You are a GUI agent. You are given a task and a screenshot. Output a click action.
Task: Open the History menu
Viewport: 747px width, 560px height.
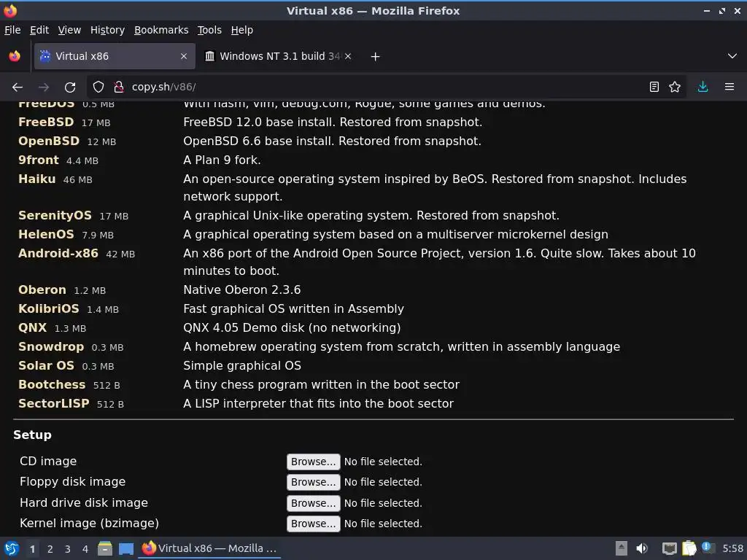click(107, 30)
